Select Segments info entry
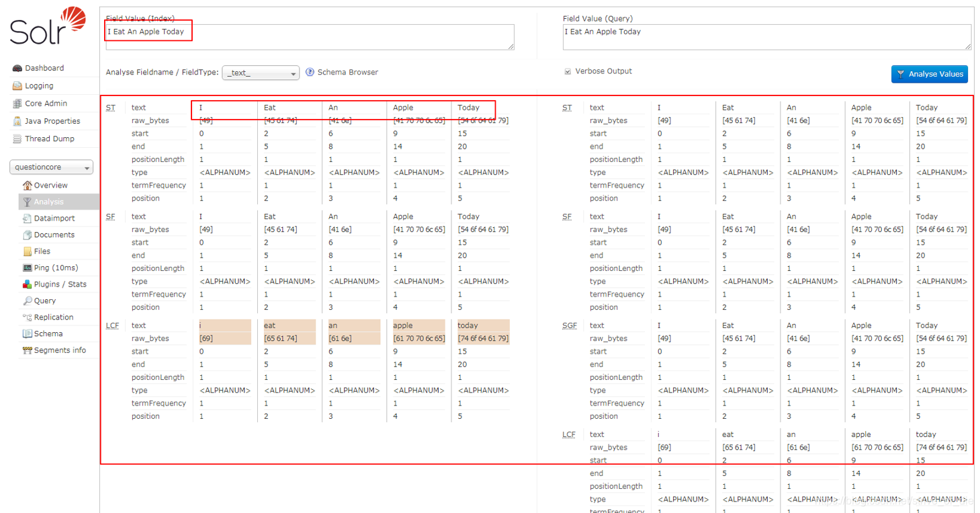This screenshot has height=513, width=980. tap(60, 350)
